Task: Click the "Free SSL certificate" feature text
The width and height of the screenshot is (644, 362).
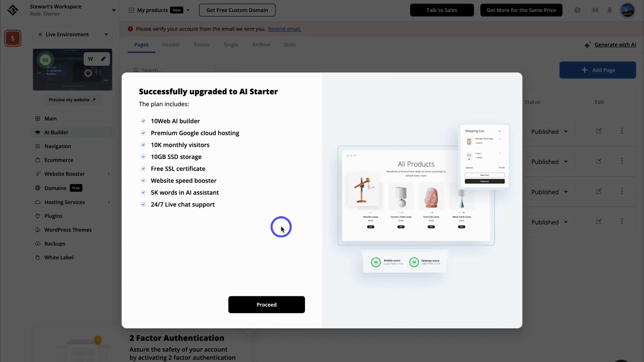Action: coord(178,169)
